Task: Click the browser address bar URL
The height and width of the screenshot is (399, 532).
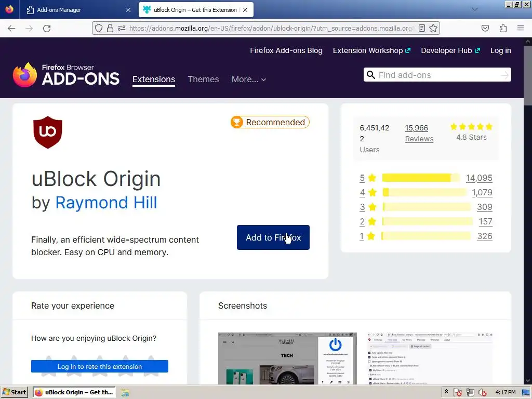Action: click(271, 29)
